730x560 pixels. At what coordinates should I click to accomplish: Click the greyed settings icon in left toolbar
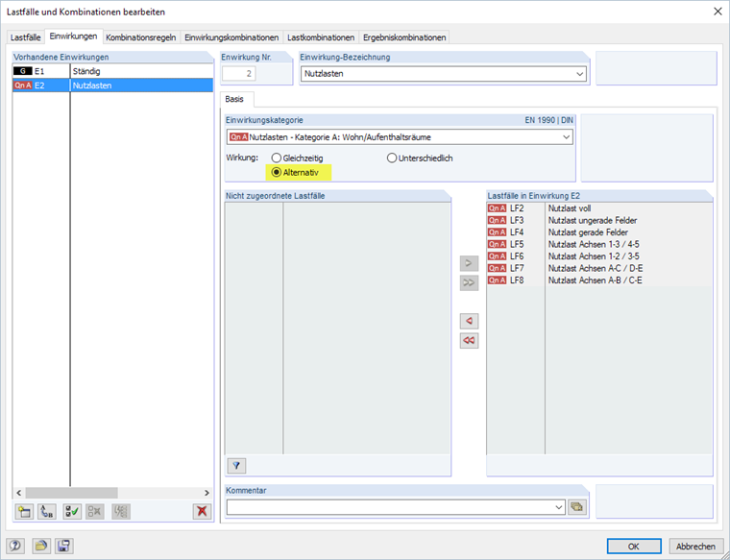coord(121,512)
